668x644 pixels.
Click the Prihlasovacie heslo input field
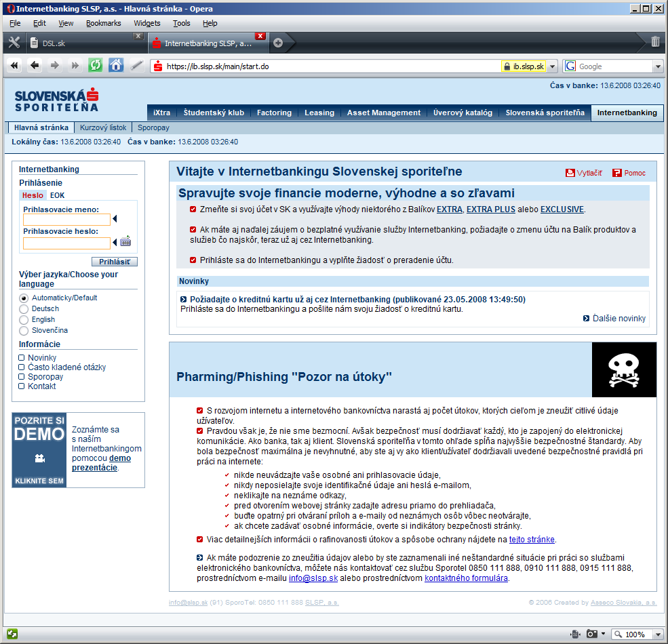tap(67, 243)
